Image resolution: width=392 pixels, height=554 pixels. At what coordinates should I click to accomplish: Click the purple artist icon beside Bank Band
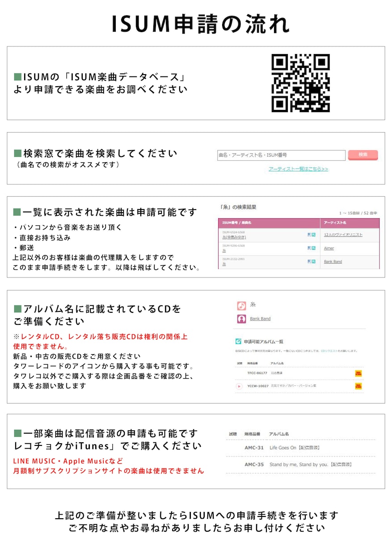(241, 319)
